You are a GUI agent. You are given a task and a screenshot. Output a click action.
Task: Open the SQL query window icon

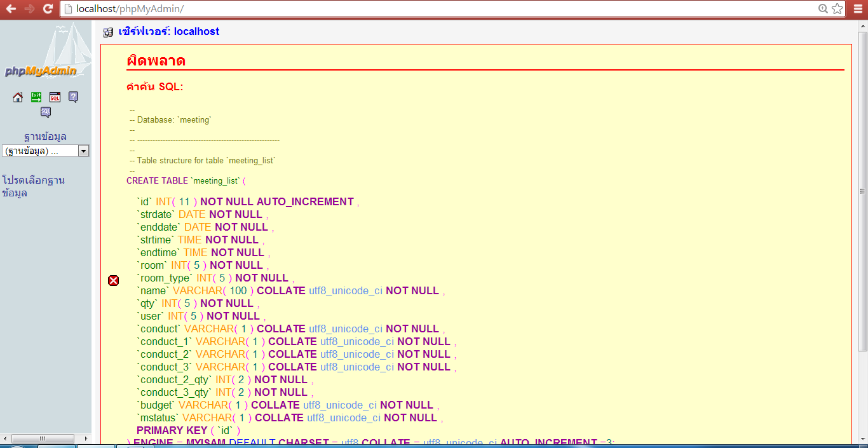pyautogui.click(x=55, y=97)
